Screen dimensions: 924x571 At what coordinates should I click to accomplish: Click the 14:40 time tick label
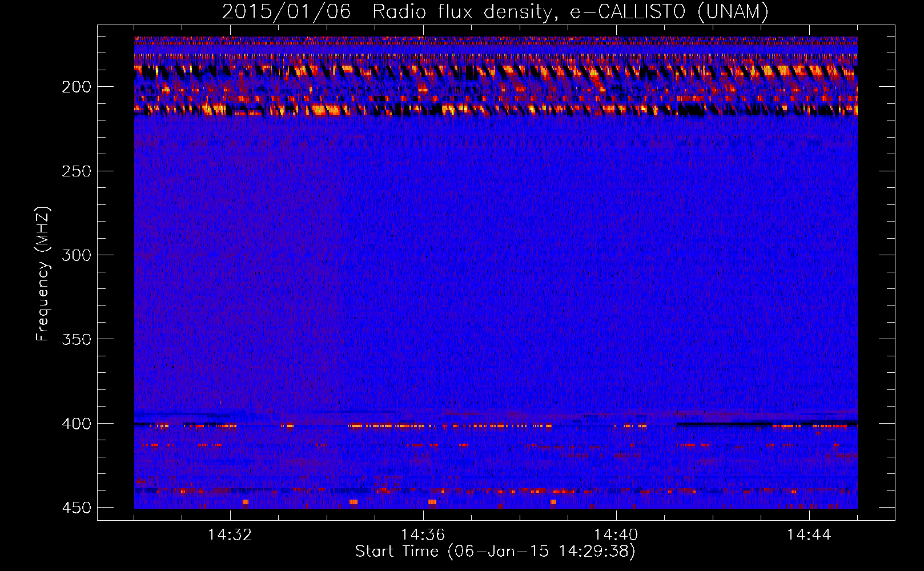coord(616,535)
